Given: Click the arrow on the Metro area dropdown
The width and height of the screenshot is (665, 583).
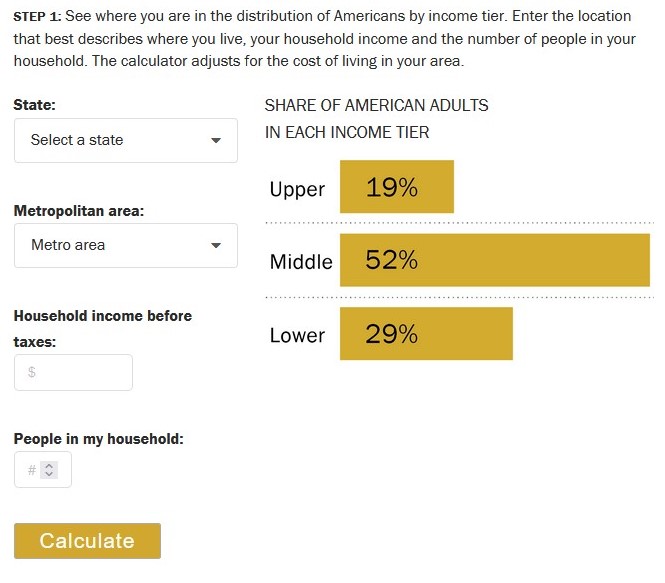Looking at the screenshot, I should [x=215, y=245].
